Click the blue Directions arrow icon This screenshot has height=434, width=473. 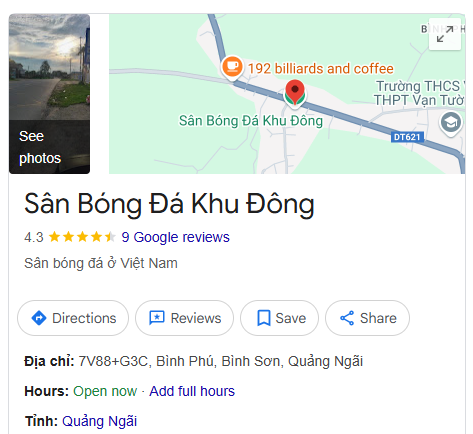click(39, 318)
